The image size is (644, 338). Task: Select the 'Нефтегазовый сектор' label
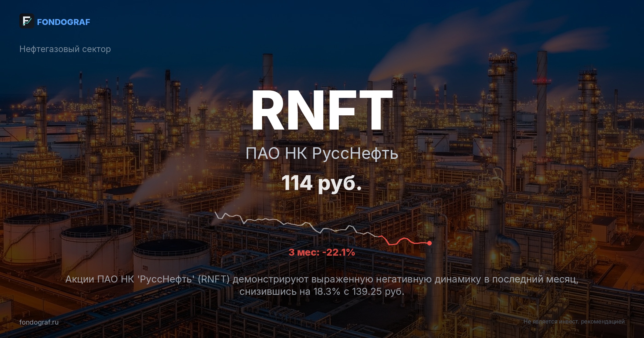65,49
